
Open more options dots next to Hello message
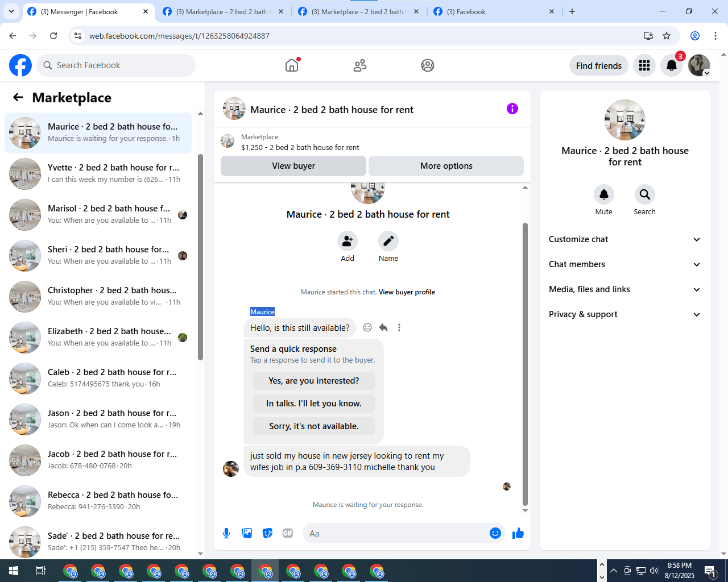click(x=399, y=327)
